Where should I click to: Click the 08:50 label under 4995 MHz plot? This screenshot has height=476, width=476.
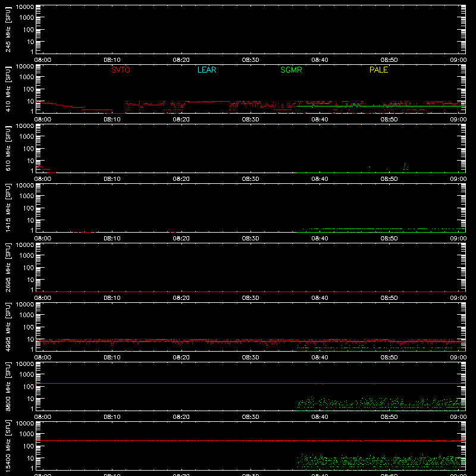(x=389, y=358)
